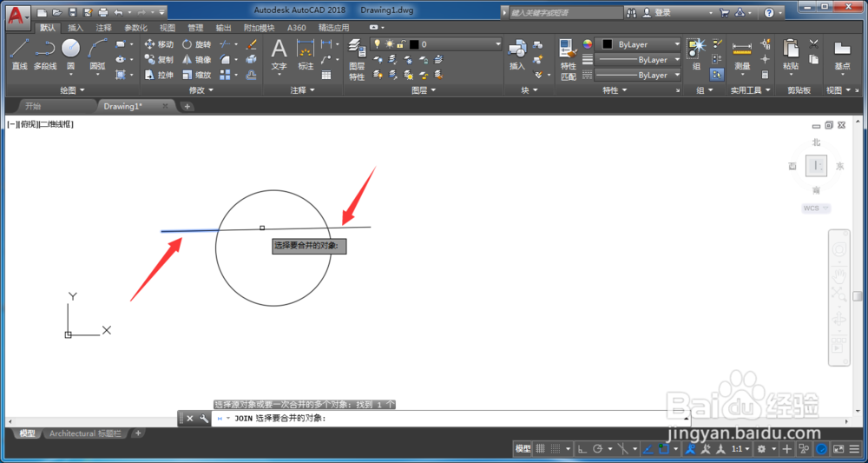Click the Cut scissors icon in Clipboard panel
The height and width of the screenshot is (463, 868).
pos(814,43)
